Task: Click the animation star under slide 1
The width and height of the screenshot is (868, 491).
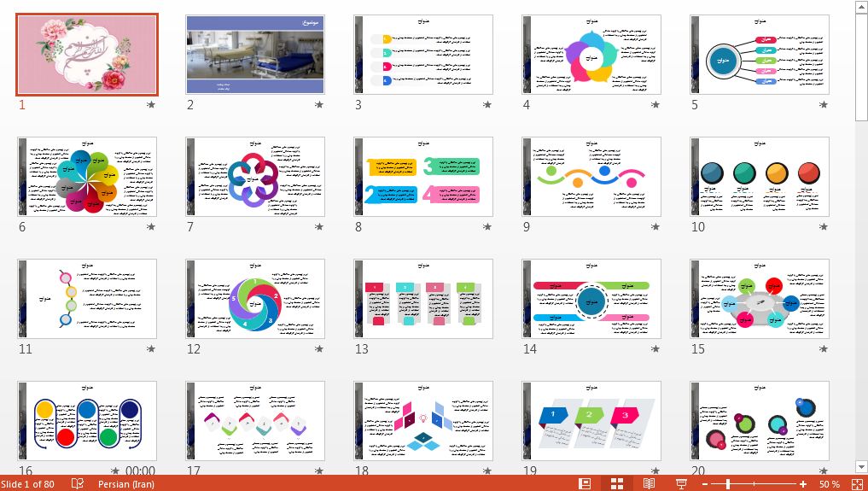Action: point(151,105)
